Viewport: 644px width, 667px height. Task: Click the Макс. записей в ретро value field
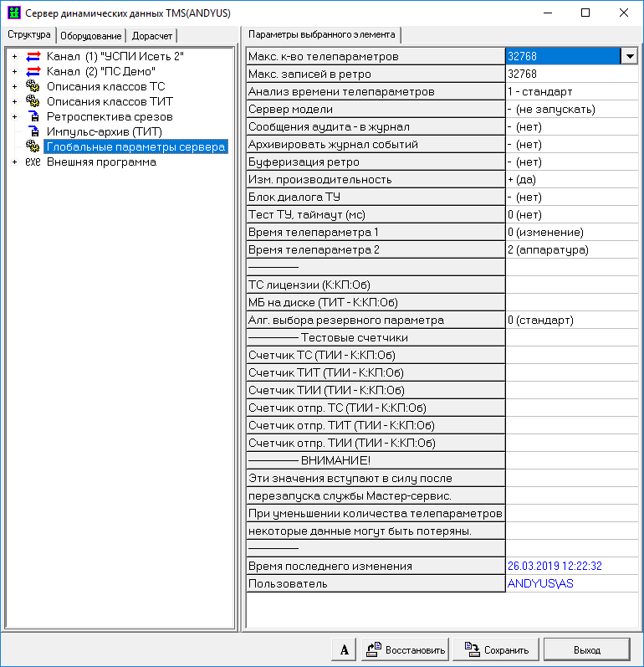(x=571, y=74)
